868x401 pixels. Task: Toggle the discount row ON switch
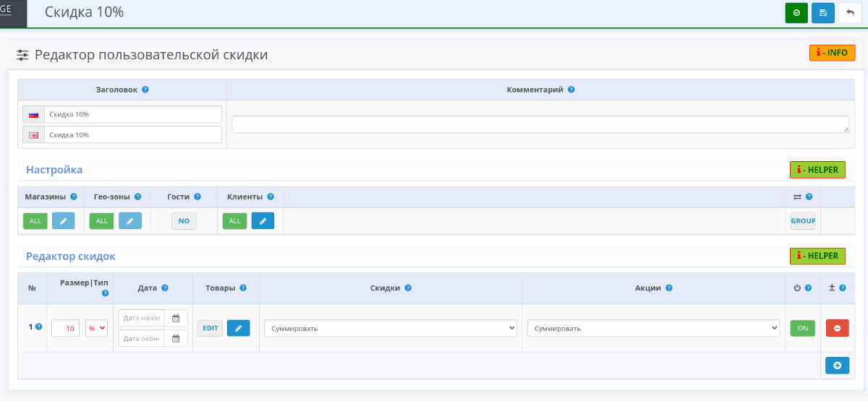click(802, 328)
